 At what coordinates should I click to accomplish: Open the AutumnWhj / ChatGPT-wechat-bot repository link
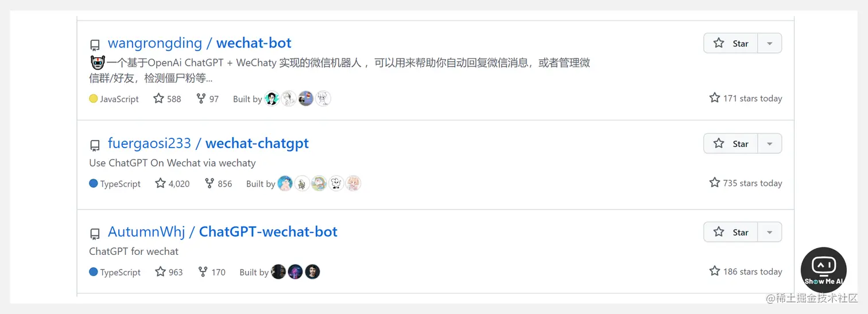click(x=223, y=232)
